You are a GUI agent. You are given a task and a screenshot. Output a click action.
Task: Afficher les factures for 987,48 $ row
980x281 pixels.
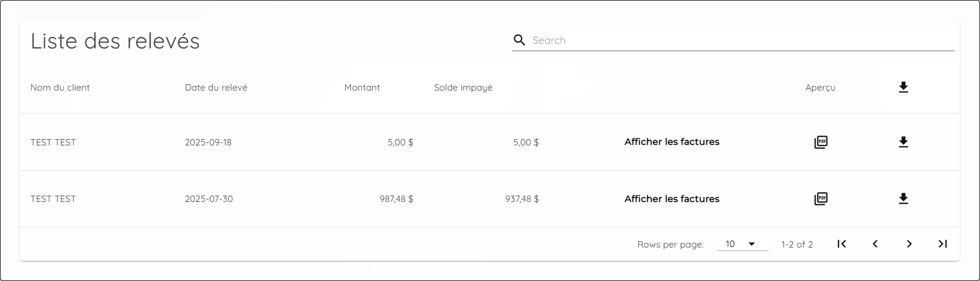click(672, 199)
